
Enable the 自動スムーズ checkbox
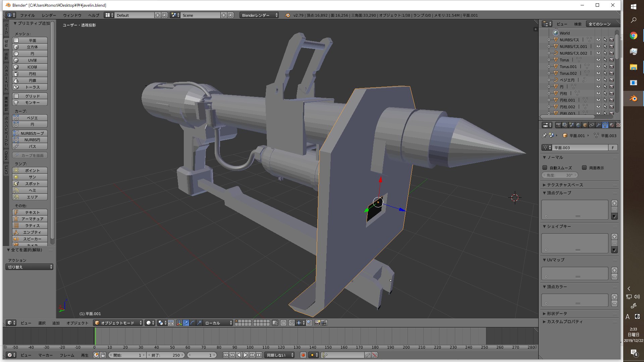(545, 168)
